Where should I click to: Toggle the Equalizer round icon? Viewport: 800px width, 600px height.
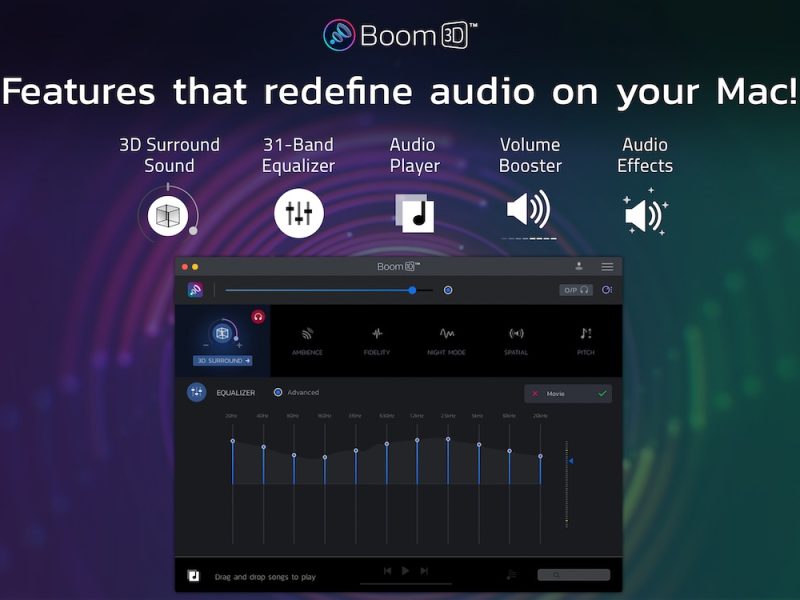[196, 392]
